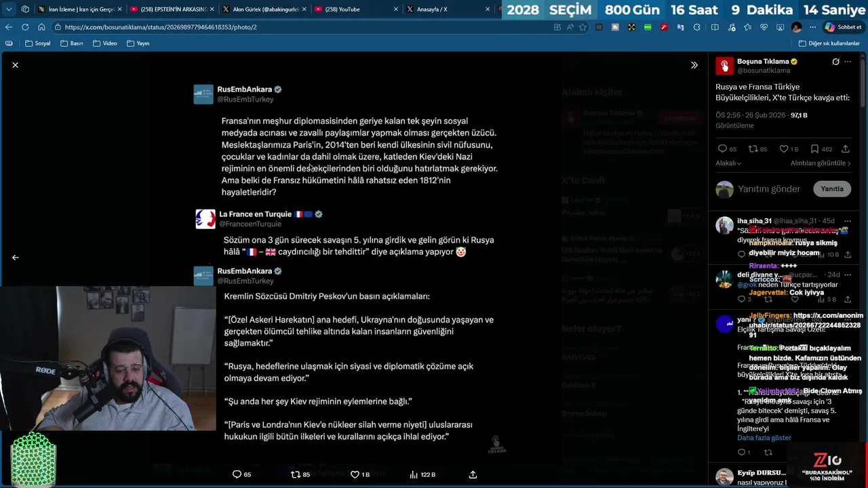Screen dimensions: 868x488
Task: Open the Yayın bookmarks folder
Action: [138, 43]
